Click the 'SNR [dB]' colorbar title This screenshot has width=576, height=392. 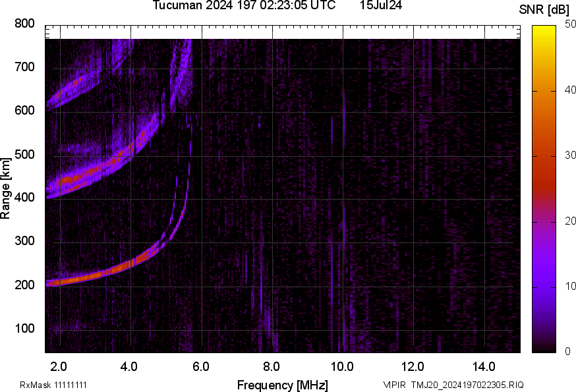[544, 10]
